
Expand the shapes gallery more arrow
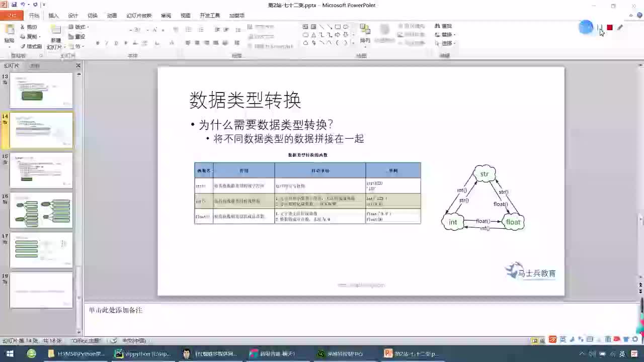(354, 43)
